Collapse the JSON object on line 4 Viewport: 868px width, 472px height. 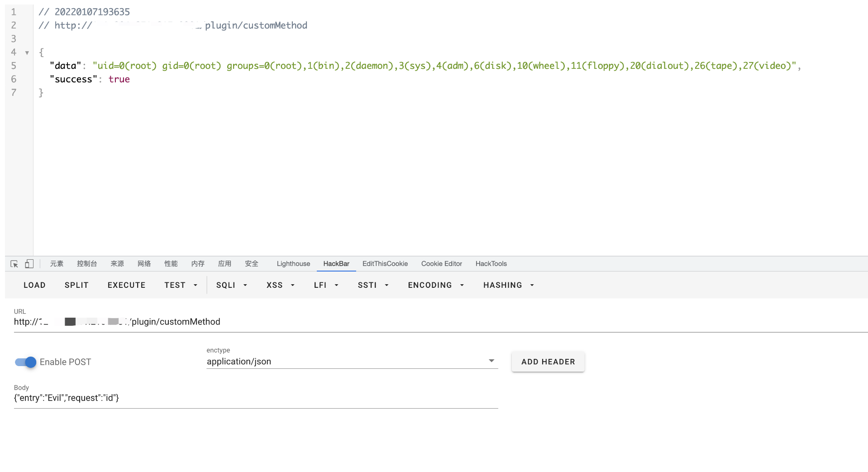pyautogui.click(x=27, y=53)
